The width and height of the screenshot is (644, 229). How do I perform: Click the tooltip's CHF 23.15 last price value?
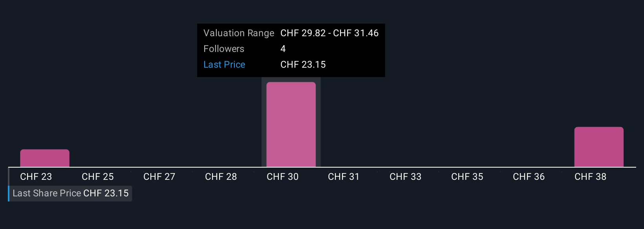pyautogui.click(x=303, y=65)
